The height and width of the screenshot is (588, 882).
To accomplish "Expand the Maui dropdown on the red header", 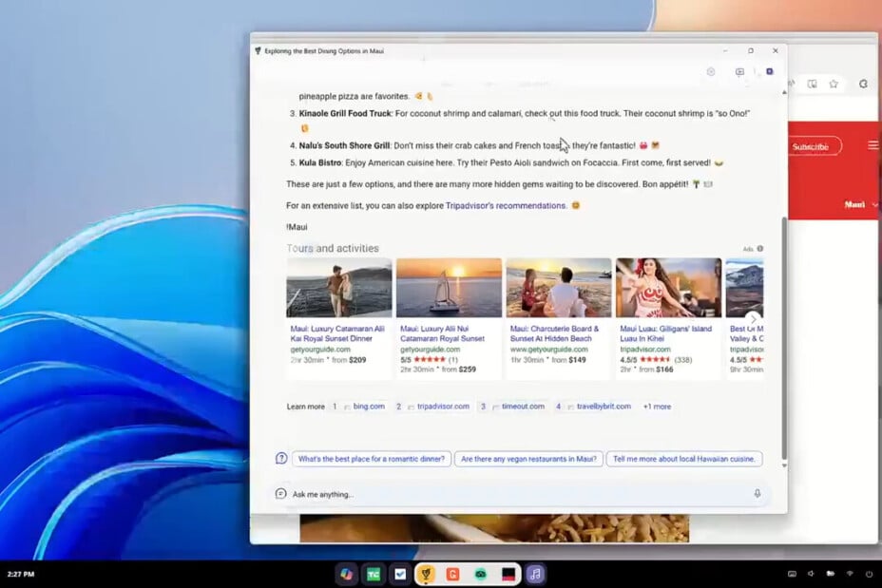I will [x=861, y=204].
